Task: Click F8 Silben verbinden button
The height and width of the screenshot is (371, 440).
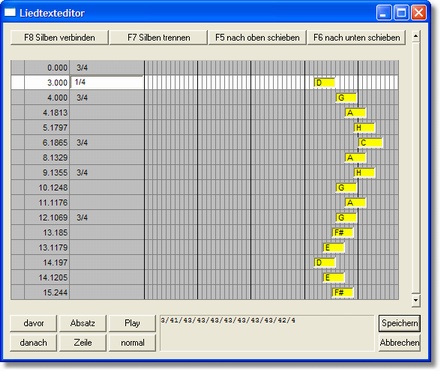Action: point(60,37)
